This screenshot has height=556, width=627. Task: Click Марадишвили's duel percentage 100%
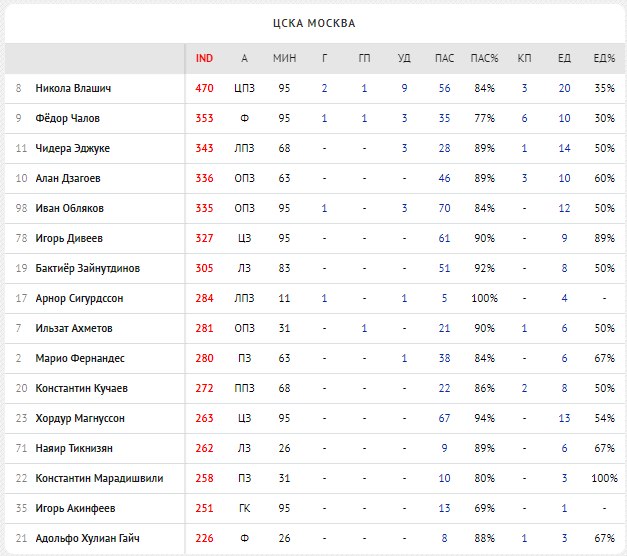pyautogui.click(x=604, y=478)
